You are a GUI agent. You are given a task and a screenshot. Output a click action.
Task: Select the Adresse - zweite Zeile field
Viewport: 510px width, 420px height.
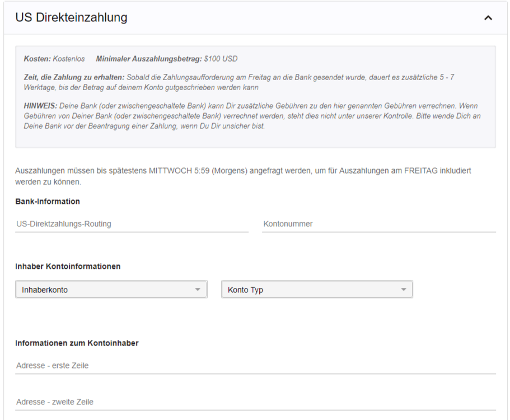coord(255,402)
